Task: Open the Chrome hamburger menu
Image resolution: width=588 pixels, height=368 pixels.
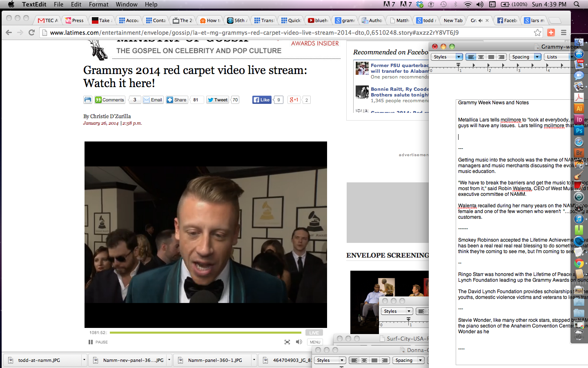Action: pos(563,32)
